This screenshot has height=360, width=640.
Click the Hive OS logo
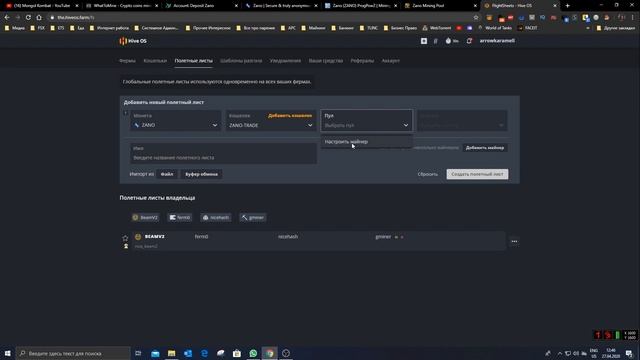(133, 41)
